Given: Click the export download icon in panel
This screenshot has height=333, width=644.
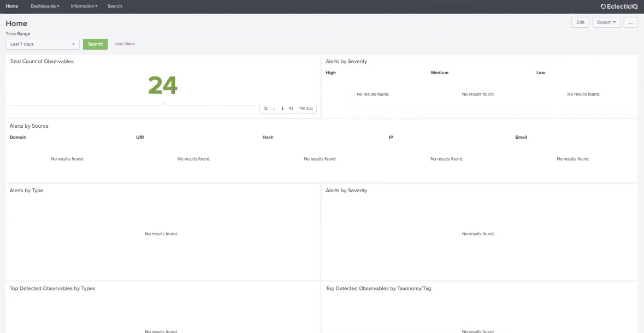Looking at the screenshot, I should click(x=274, y=109).
